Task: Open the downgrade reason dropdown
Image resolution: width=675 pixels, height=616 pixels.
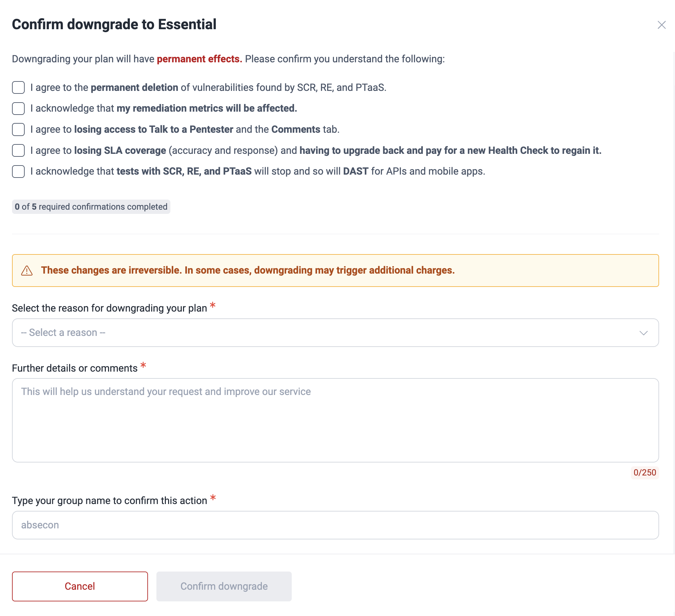Action: [x=335, y=332]
